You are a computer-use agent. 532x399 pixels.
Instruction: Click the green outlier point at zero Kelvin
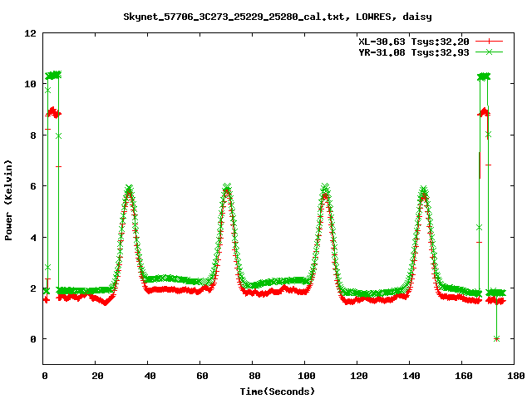coord(497,338)
